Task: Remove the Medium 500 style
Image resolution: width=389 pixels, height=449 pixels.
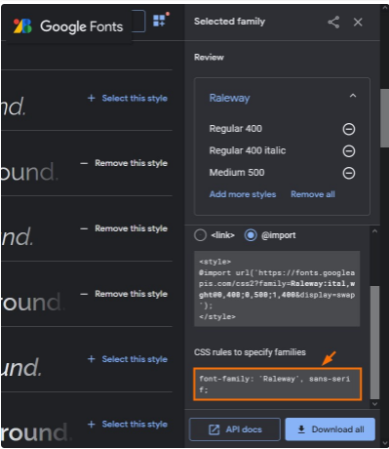Action: pos(349,173)
